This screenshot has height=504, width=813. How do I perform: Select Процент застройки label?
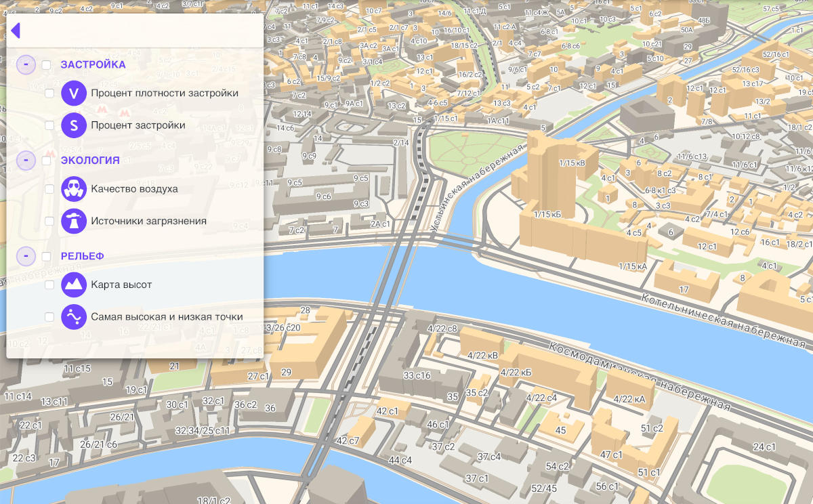tap(138, 125)
